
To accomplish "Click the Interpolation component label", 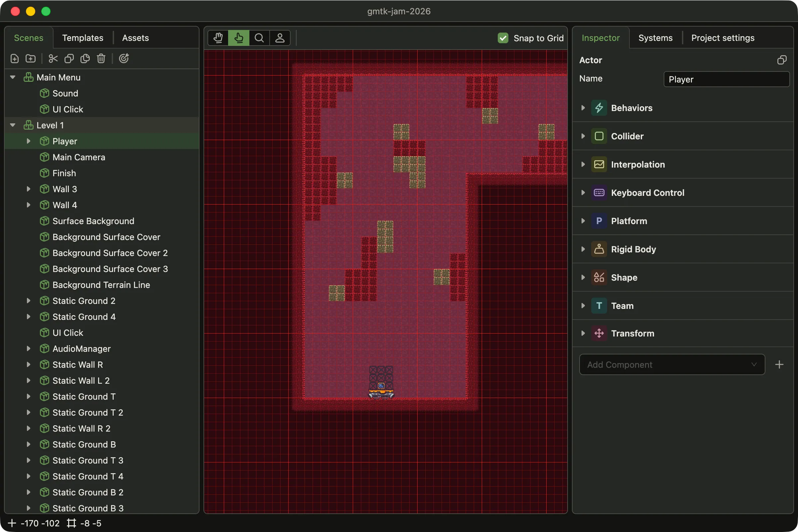I will tap(638, 165).
